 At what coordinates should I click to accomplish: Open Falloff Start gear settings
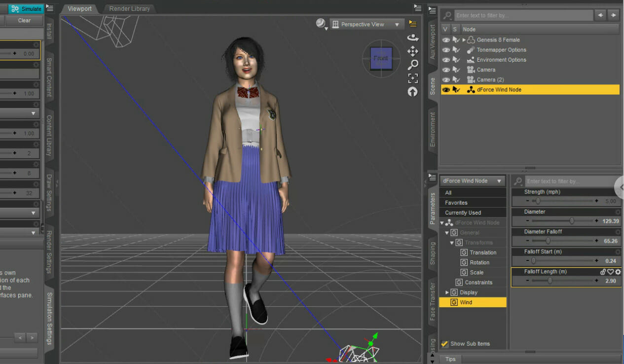(x=618, y=252)
